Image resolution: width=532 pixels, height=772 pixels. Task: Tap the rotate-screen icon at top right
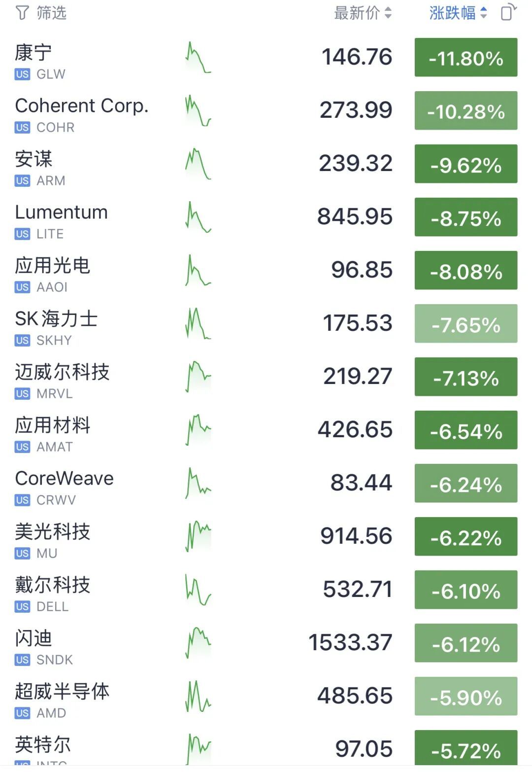click(509, 12)
